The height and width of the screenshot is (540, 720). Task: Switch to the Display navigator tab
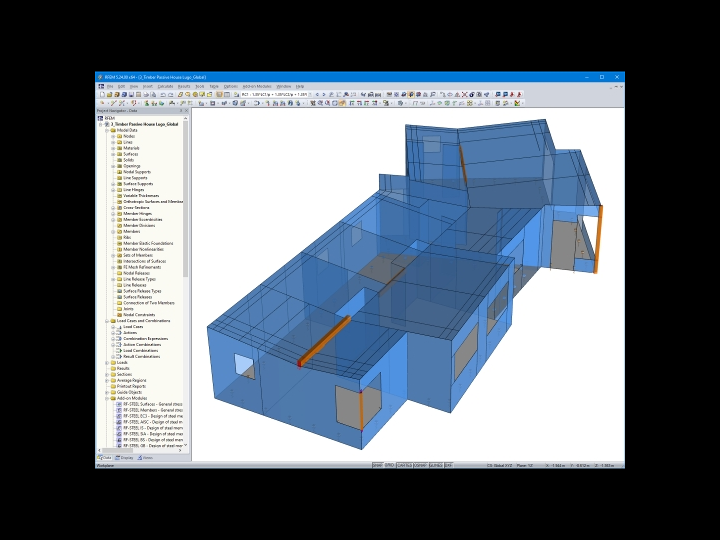coord(124,458)
